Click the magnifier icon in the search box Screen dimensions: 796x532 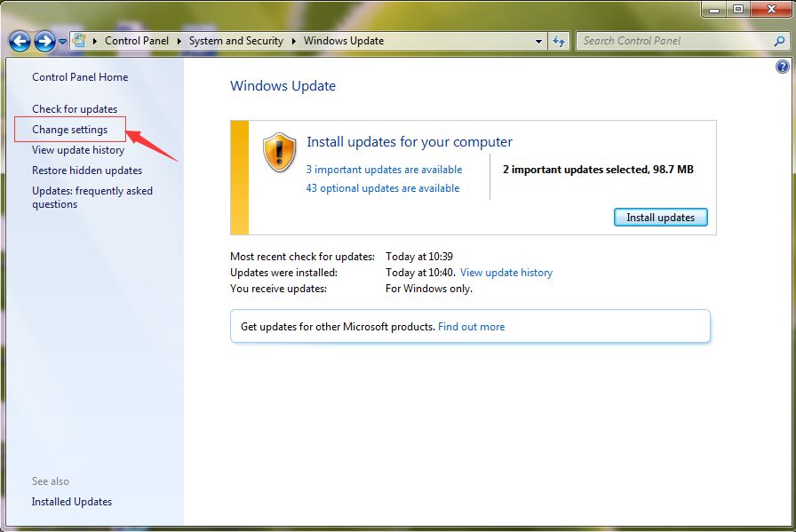coord(779,41)
